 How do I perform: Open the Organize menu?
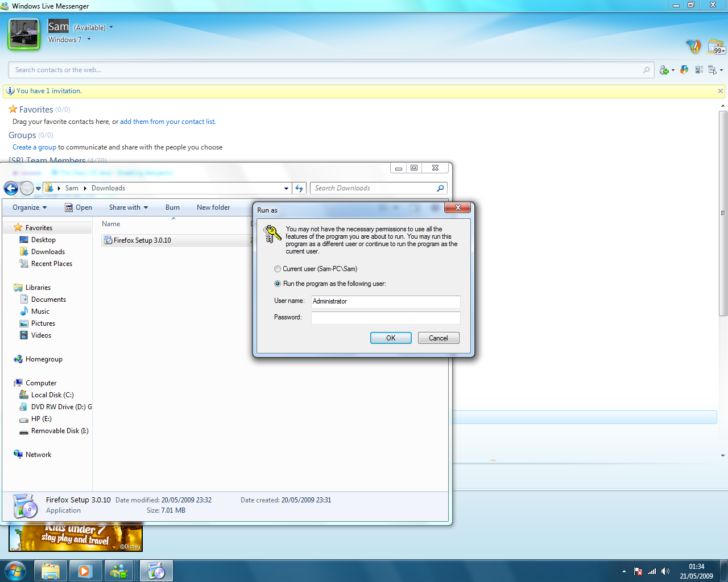(x=30, y=207)
